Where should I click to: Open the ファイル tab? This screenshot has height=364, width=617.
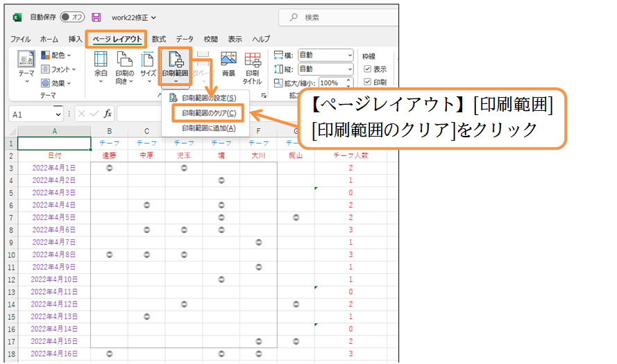(20, 39)
